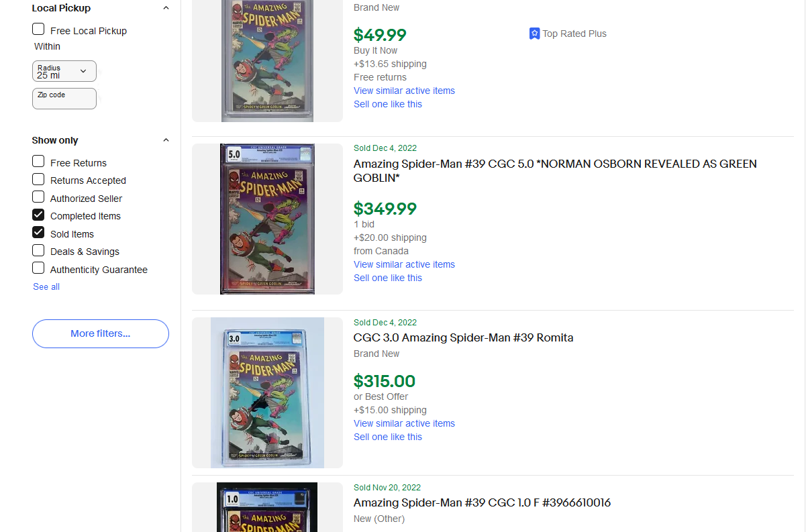The height and width of the screenshot is (532, 806).
Task: Open the CGC 1.0 F #3966610016 listing
Action: tap(482, 502)
